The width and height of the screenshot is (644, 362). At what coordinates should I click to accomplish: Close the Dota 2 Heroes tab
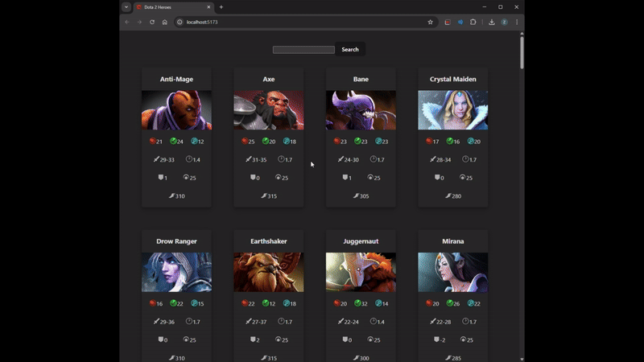tap(208, 7)
